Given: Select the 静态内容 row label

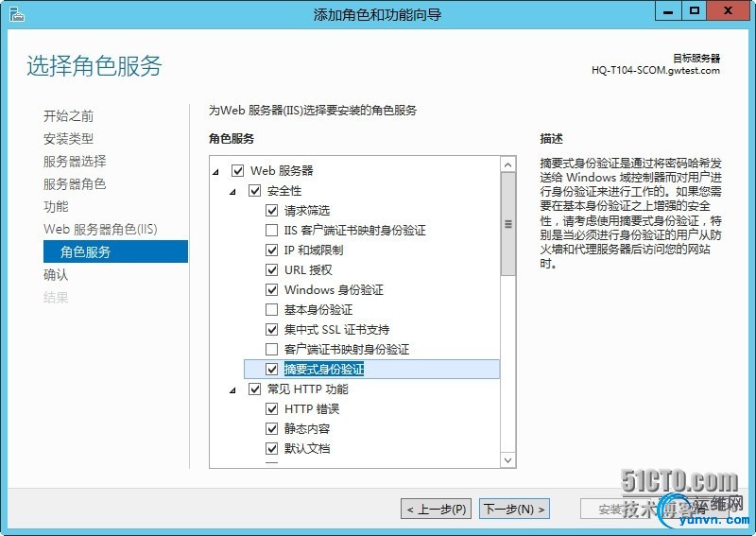Looking at the screenshot, I should pyautogui.click(x=307, y=428).
